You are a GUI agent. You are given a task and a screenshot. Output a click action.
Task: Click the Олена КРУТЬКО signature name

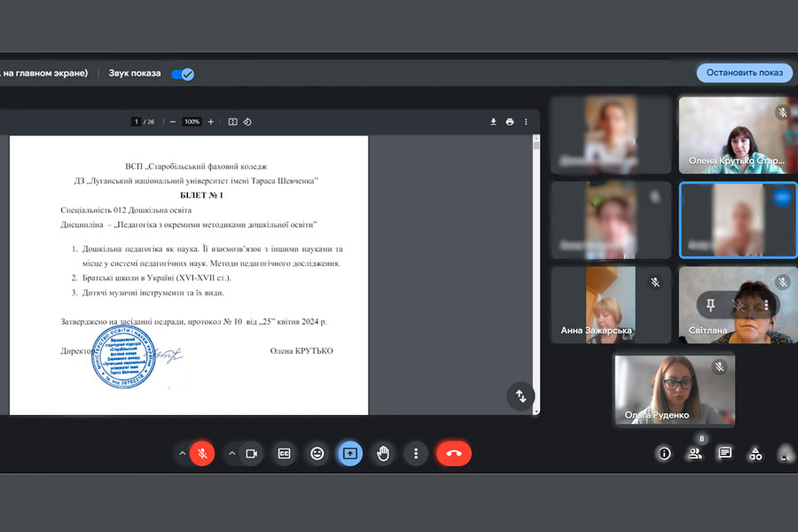(x=301, y=351)
